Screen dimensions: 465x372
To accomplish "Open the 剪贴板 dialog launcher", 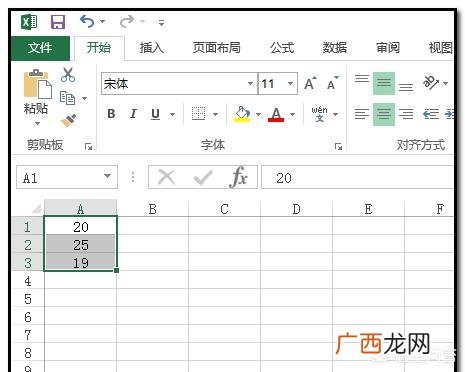I will tap(88, 146).
